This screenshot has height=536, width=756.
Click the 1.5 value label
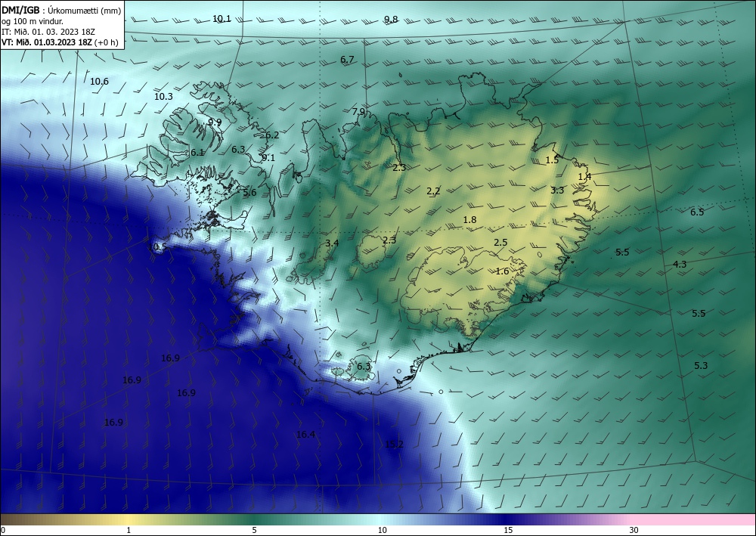(x=552, y=160)
